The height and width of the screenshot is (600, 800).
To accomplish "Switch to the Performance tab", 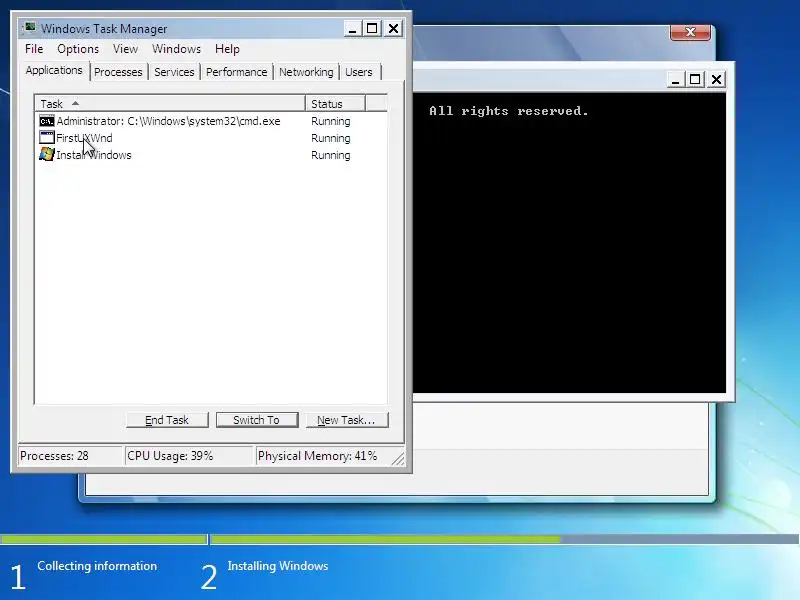I will tap(236, 72).
